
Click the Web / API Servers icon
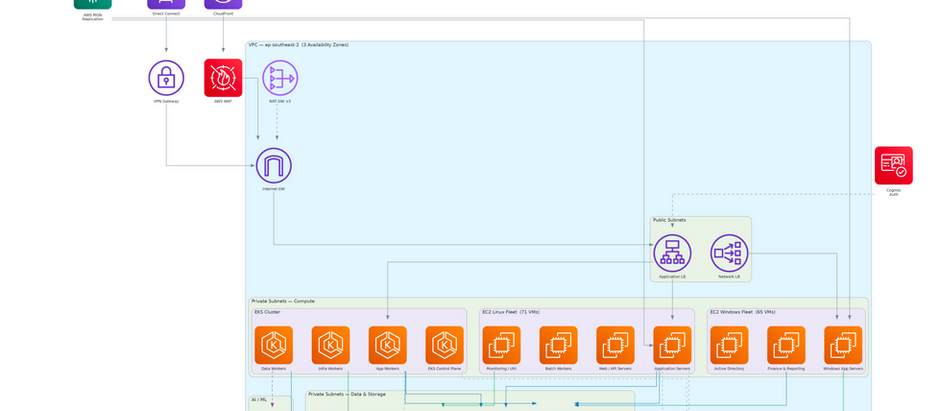tap(616, 345)
